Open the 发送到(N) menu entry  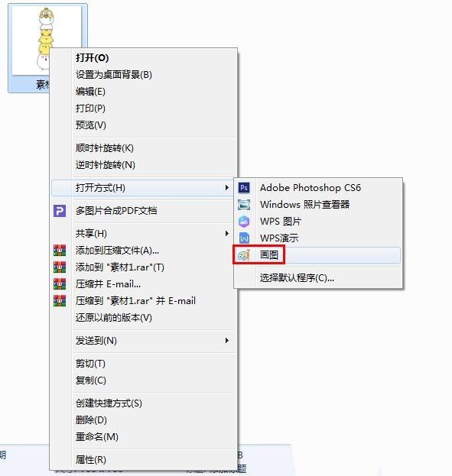pyautogui.click(x=143, y=341)
